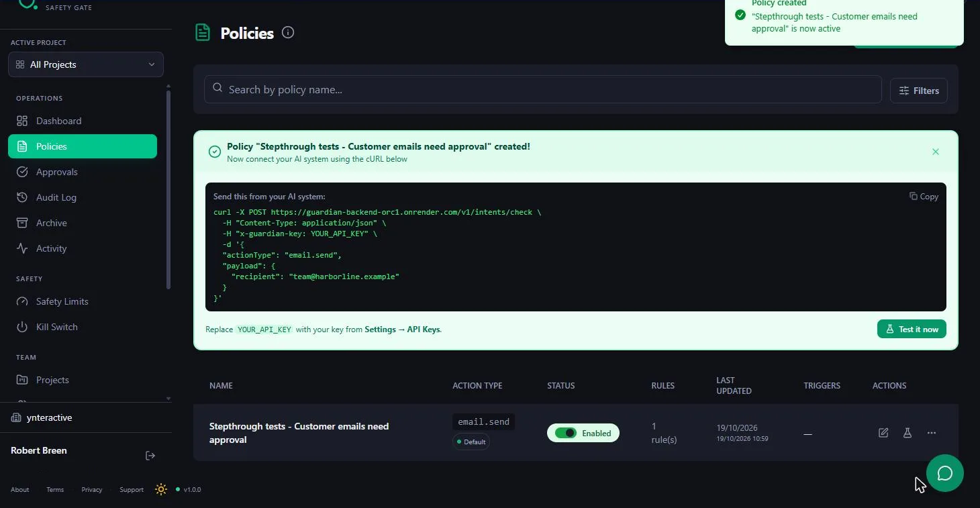Open the Support footer link
Image resolution: width=980 pixels, height=508 pixels.
click(x=132, y=490)
